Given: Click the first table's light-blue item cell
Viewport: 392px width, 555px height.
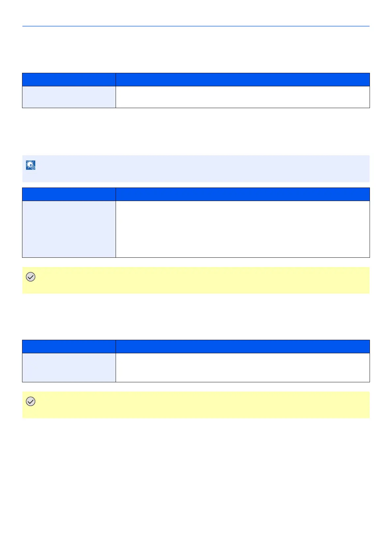Looking at the screenshot, I should [69, 97].
